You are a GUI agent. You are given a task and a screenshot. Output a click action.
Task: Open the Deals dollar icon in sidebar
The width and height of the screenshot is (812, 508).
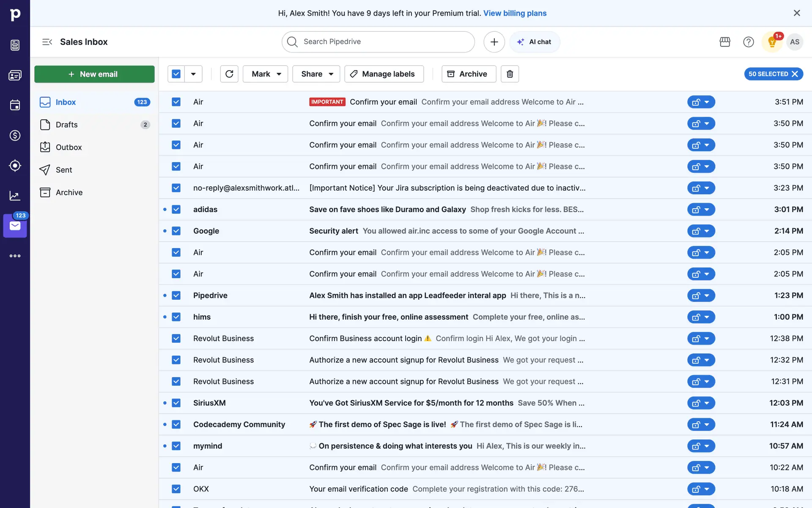coord(15,135)
